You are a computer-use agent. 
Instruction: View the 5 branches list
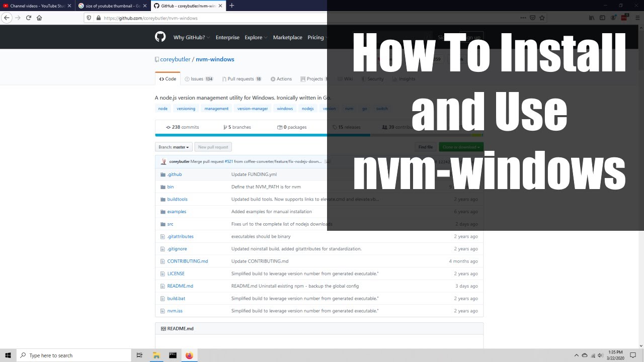point(237,127)
